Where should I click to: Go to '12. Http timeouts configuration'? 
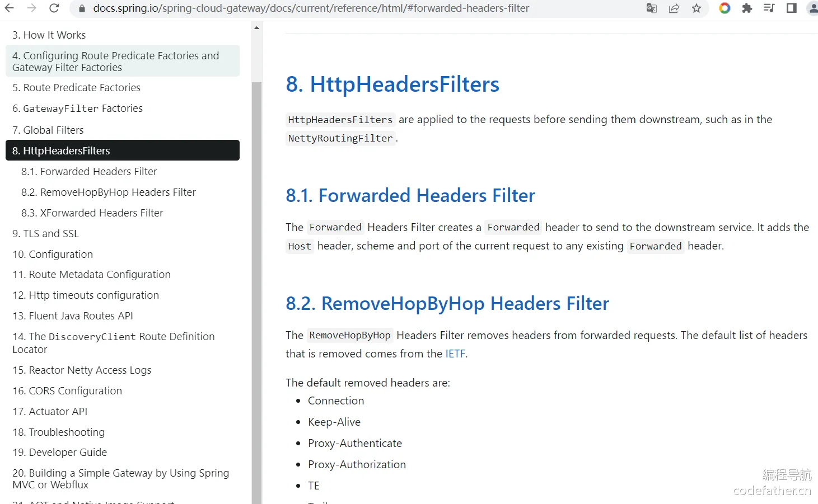coord(86,295)
